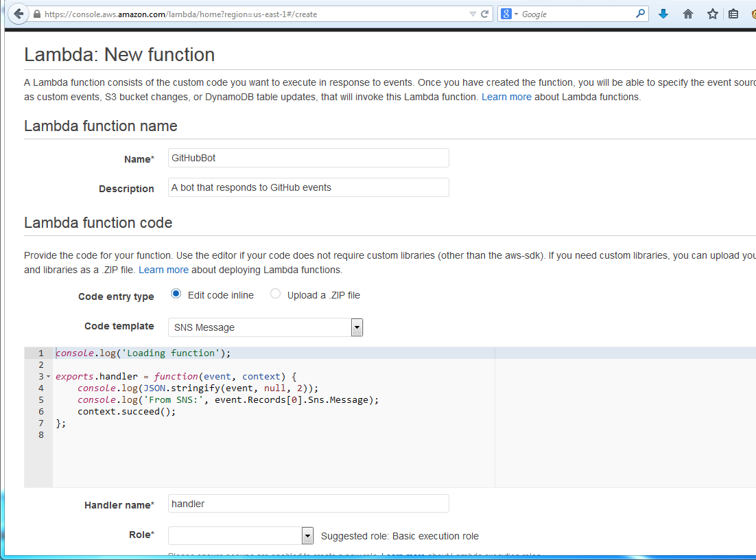Click the Google search engine icon
756x560 pixels.
point(505,13)
